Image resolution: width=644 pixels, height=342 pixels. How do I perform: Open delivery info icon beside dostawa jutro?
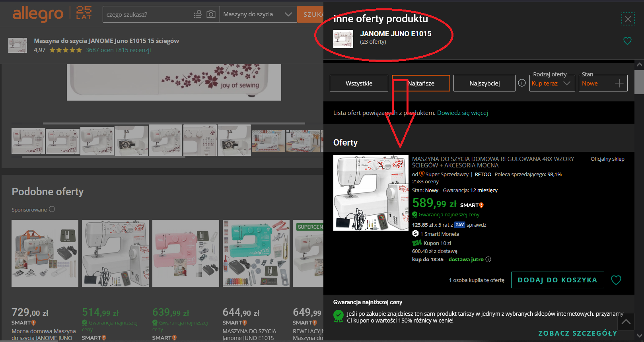(x=488, y=259)
